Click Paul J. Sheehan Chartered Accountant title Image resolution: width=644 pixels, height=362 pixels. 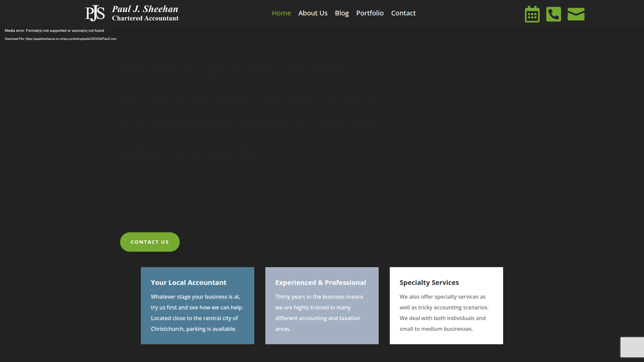pos(145,13)
